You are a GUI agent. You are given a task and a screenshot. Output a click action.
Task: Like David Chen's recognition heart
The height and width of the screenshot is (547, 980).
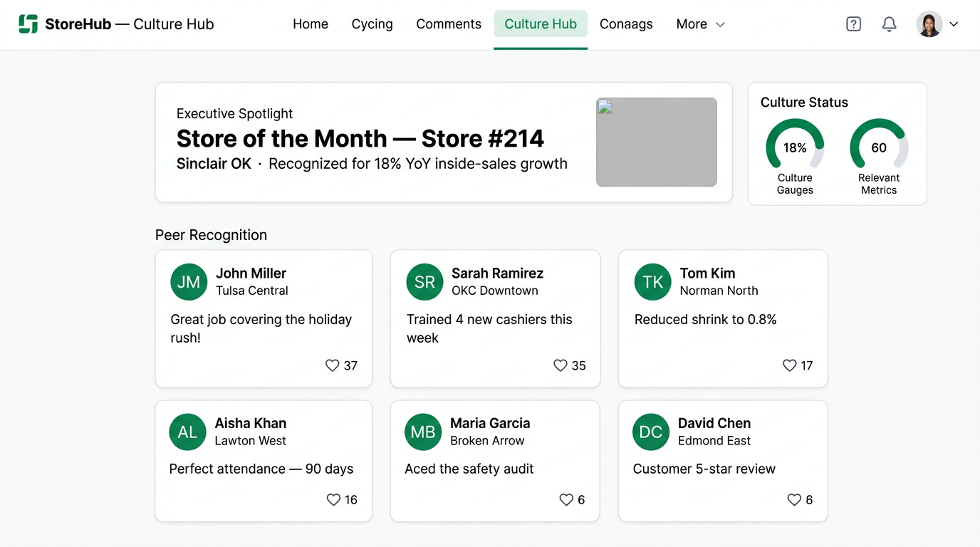[x=794, y=500]
